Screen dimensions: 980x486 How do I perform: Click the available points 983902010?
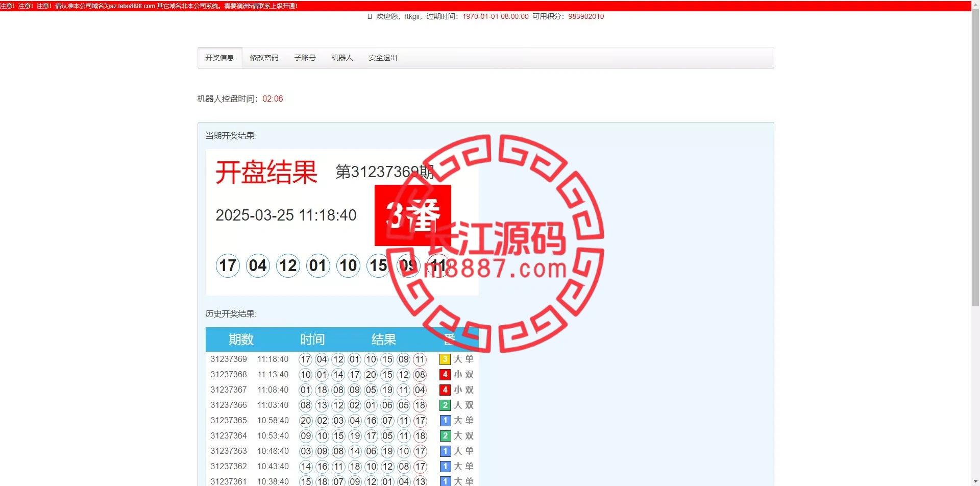(586, 16)
